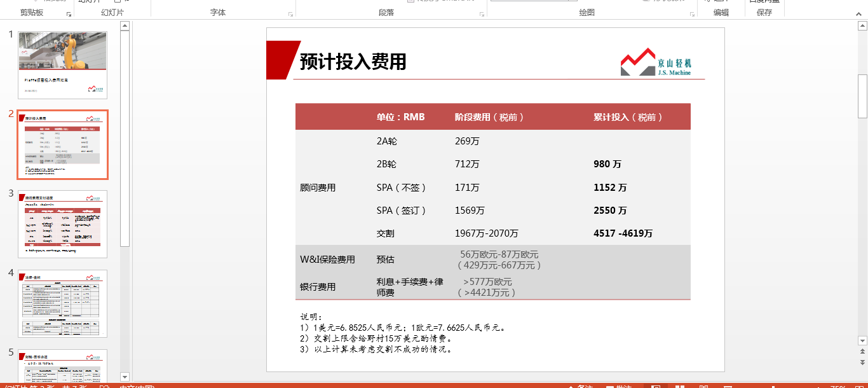Image resolution: width=868 pixels, height=388 pixels.
Task: Click the slide editor scrollbar down arrow
Action: pyautogui.click(x=862, y=341)
